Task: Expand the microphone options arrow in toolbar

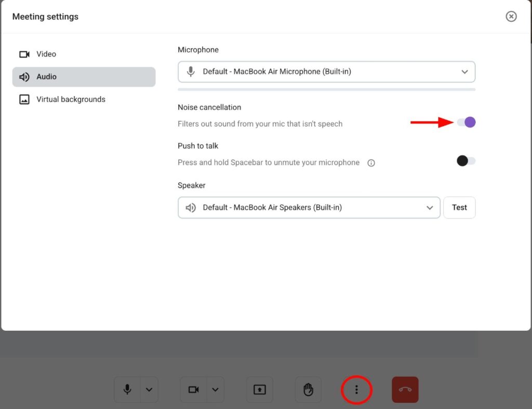Action: [x=149, y=390]
